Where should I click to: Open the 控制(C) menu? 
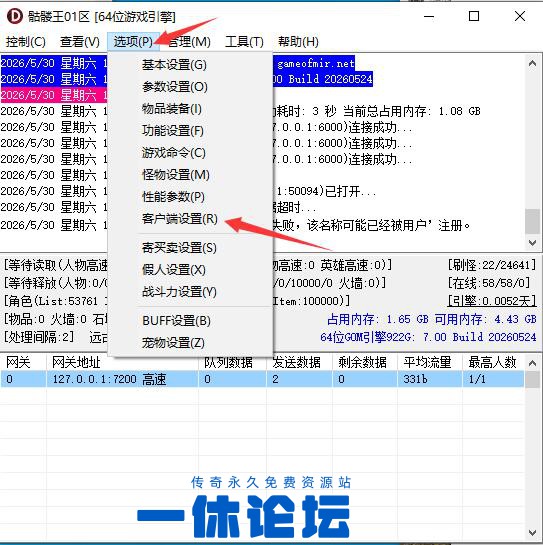coord(25,42)
